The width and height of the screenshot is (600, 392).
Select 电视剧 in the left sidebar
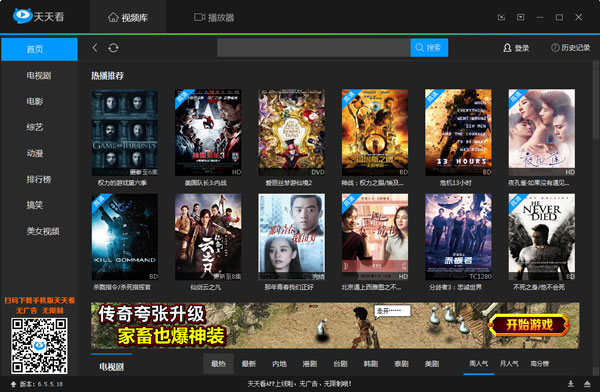pos(39,75)
